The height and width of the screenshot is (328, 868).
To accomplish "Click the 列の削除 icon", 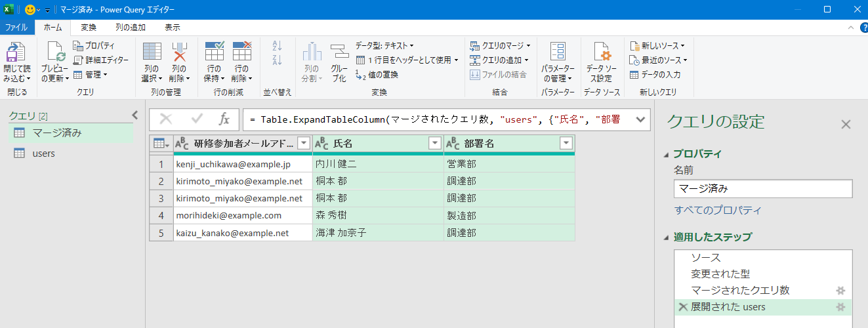I will coord(180,52).
